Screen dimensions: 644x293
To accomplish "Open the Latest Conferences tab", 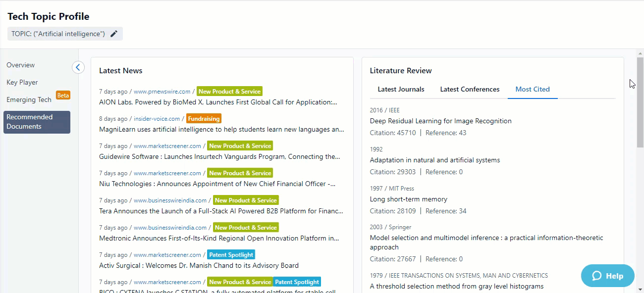I will point(469,89).
